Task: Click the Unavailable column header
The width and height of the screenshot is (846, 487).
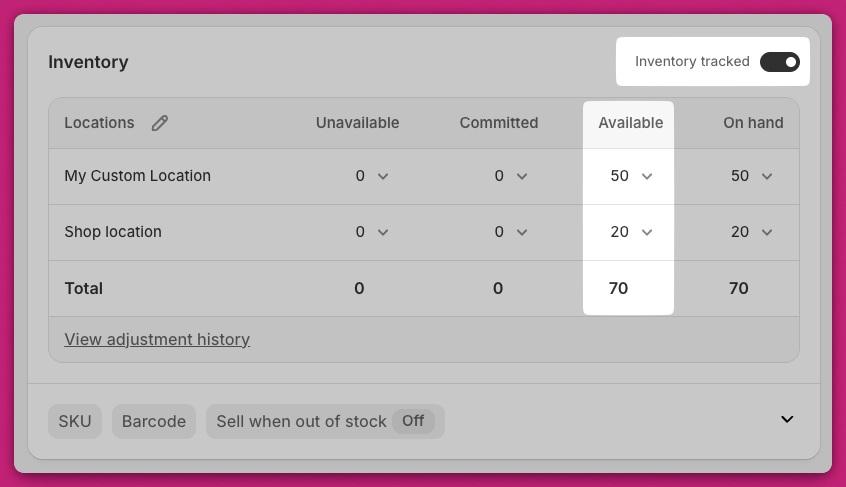Action: (x=357, y=123)
